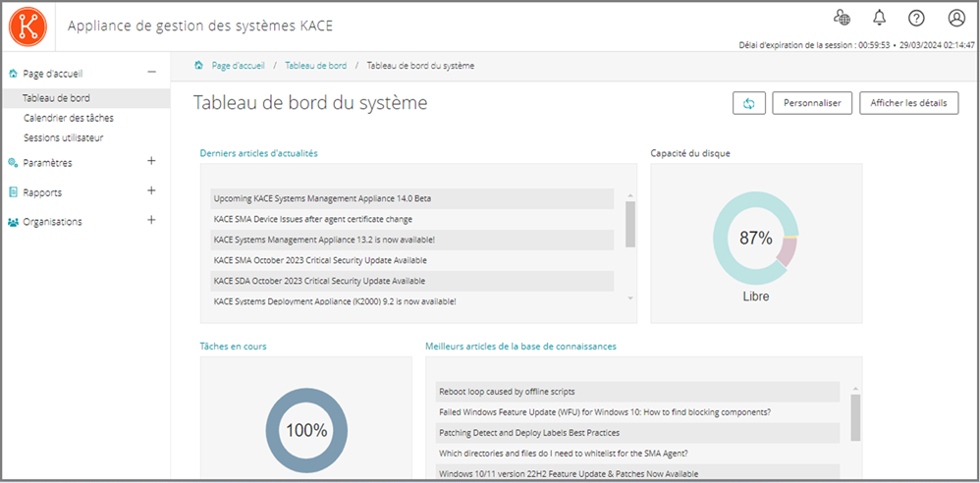Open the Organisations menu item
The height and width of the screenshot is (483, 980).
[52, 222]
